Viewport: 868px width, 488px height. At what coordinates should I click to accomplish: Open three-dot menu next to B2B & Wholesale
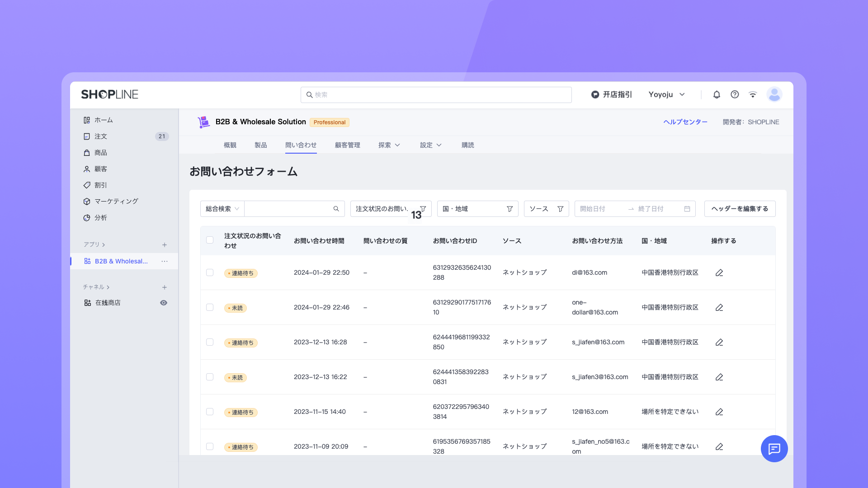coord(165,261)
